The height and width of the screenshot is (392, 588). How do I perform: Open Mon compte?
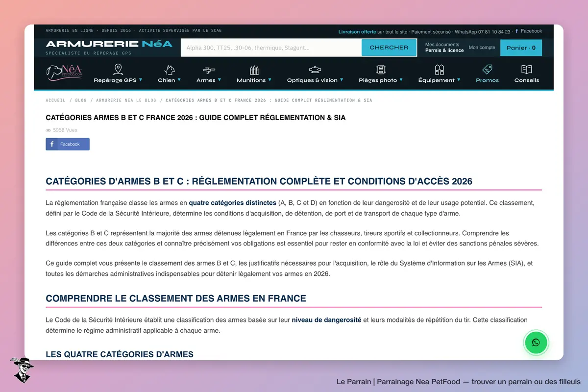pyautogui.click(x=482, y=48)
